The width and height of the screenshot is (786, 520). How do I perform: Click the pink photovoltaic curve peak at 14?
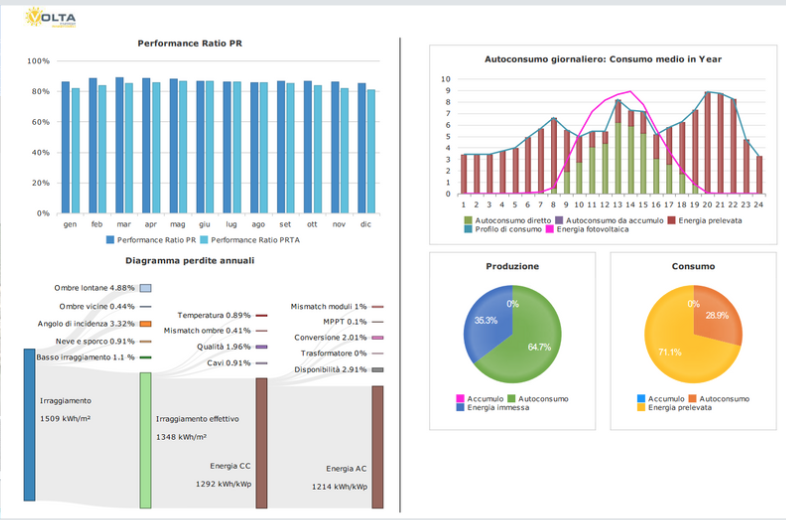[630, 91]
